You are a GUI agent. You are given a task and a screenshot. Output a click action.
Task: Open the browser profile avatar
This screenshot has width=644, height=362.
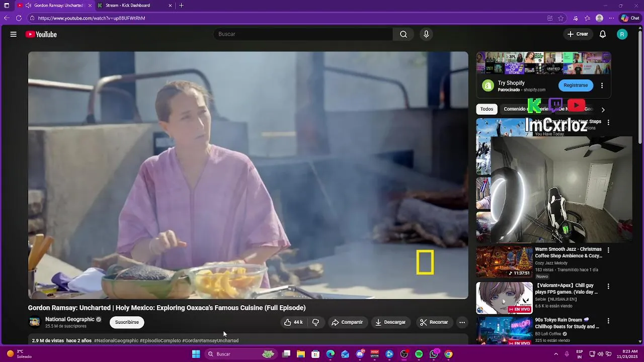(599, 18)
